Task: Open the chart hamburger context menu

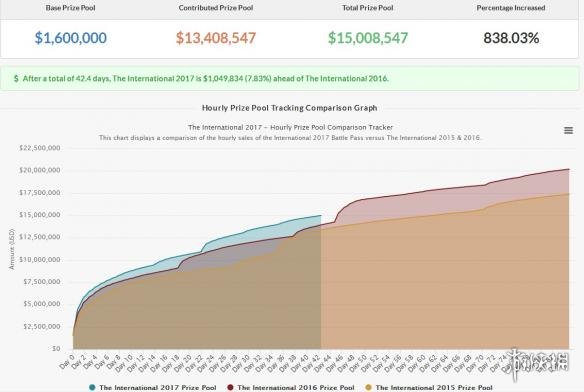Action: 568,130
